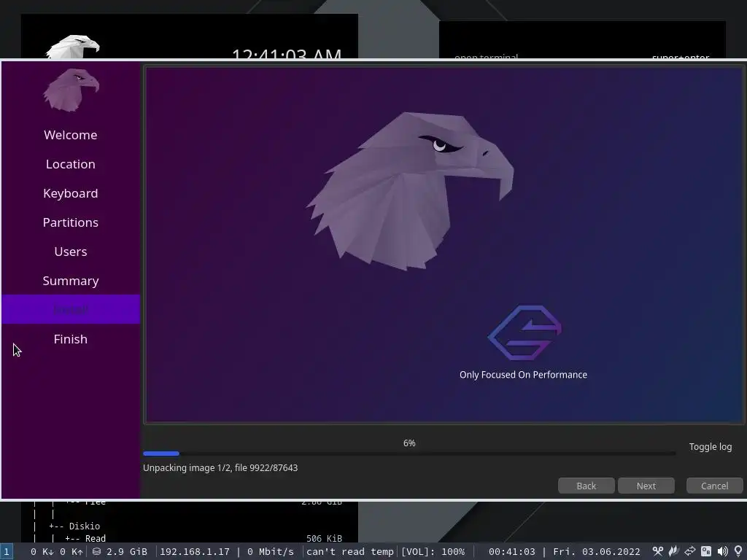Click 'Only Focused On Performance' caption
The image size is (747, 560).
pos(523,375)
